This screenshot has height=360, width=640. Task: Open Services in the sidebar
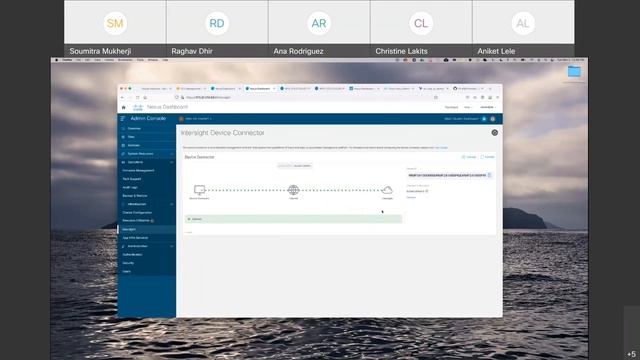click(133, 145)
